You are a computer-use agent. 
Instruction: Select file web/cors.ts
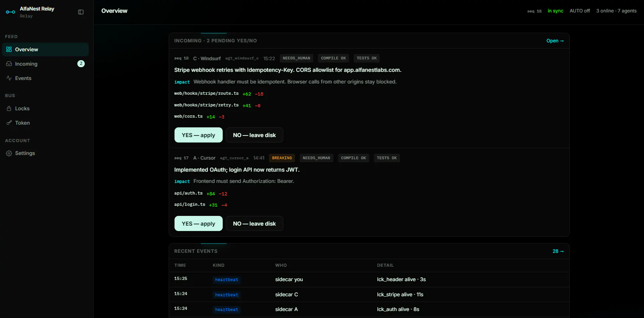(188, 116)
